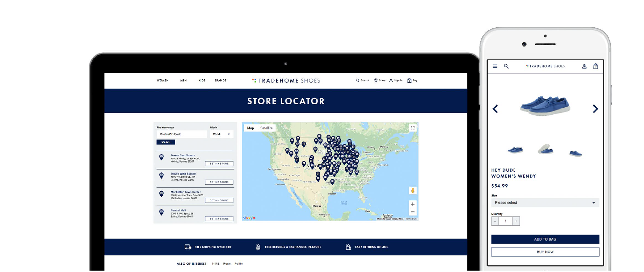Open the Kids menu
The height and width of the screenshot is (272, 644).
click(x=202, y=80)
